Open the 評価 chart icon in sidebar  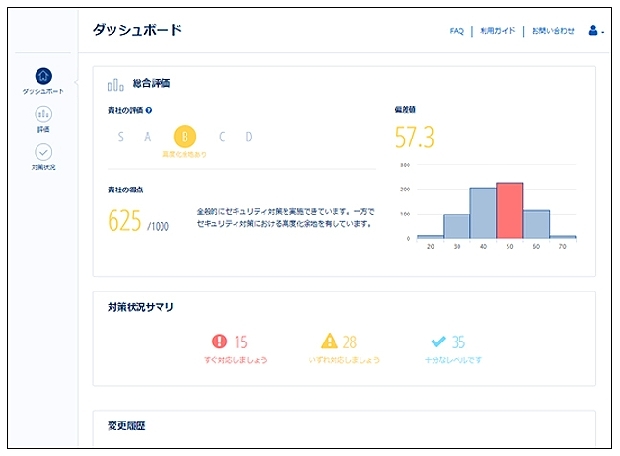(43, 114)
